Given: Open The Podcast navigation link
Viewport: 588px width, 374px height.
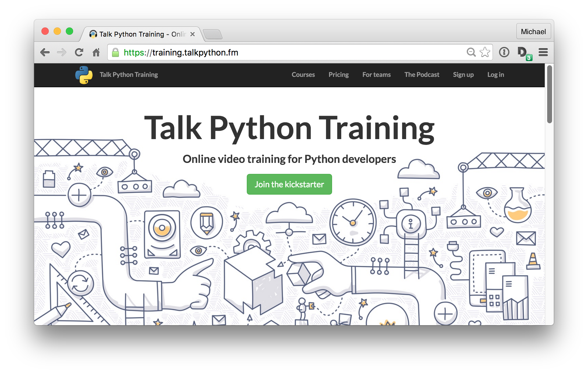Looking at the screenshot, I should (x=422, y=75).
